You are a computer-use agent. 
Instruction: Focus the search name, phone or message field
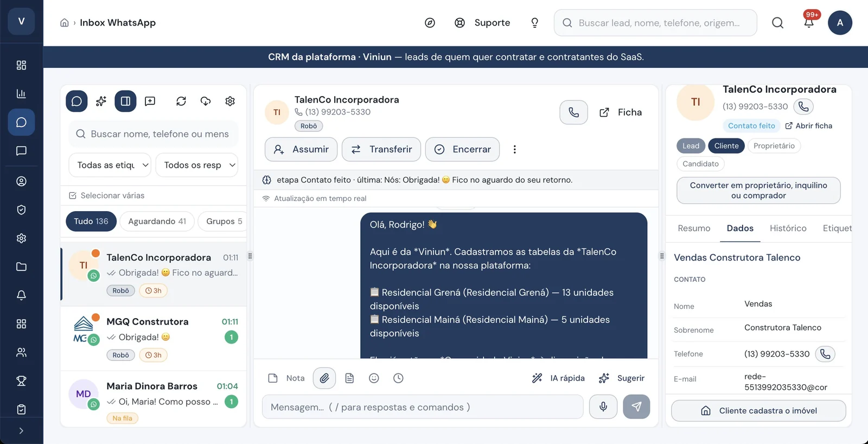point(154,134)
